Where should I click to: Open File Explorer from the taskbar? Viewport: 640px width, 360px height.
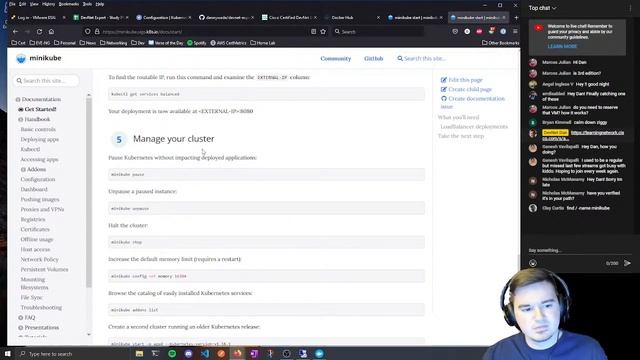(x=139, y=353)
